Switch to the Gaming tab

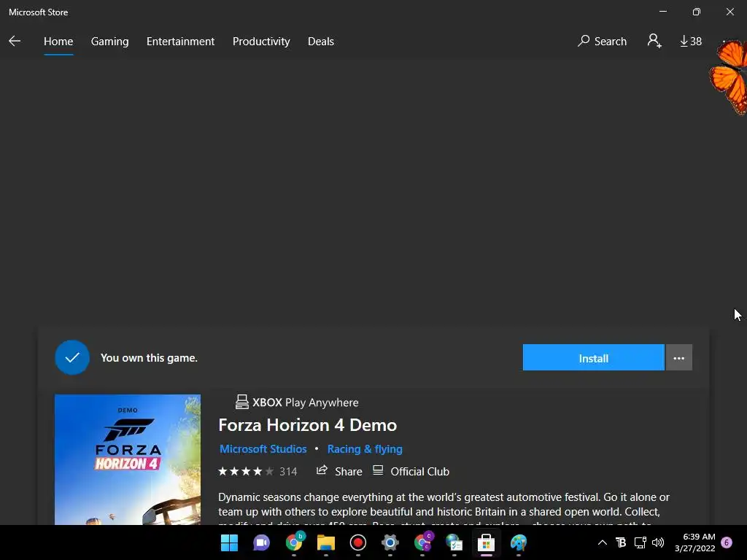109,42
